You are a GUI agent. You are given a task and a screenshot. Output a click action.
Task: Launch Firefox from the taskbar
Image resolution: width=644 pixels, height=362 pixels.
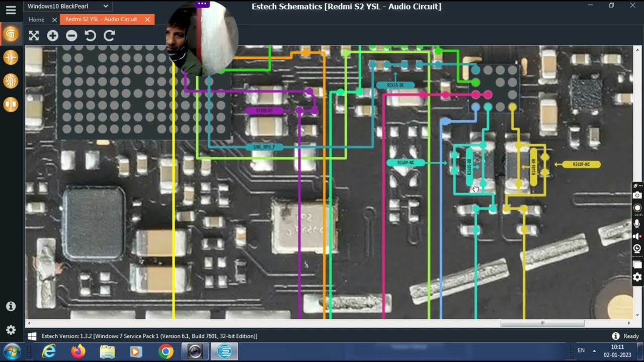[78, 351]
